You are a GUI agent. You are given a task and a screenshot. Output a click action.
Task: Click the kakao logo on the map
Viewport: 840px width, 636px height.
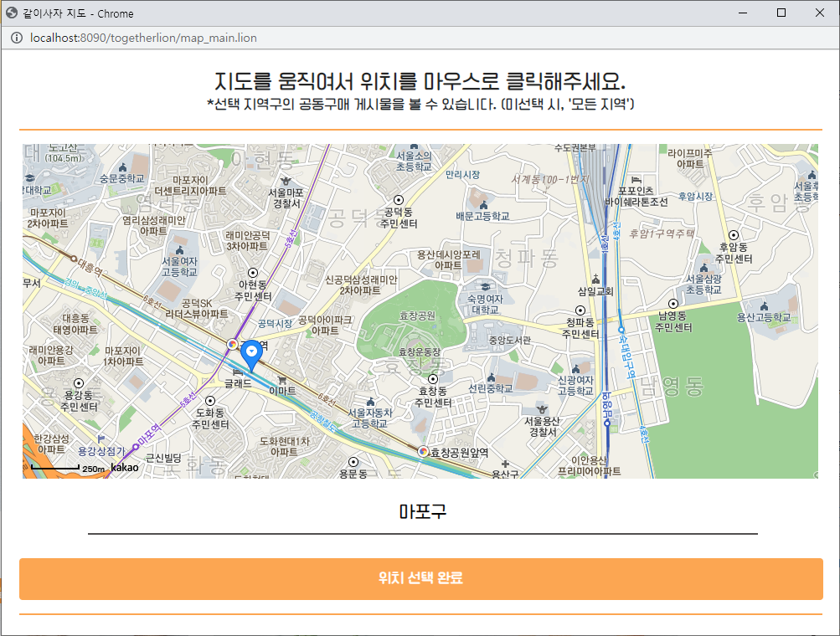tap(125, 467)
